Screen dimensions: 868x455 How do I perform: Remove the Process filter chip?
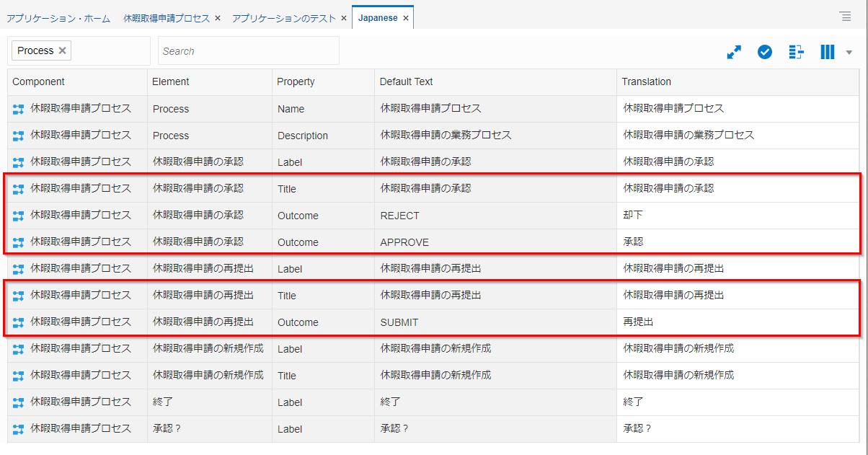62,50
